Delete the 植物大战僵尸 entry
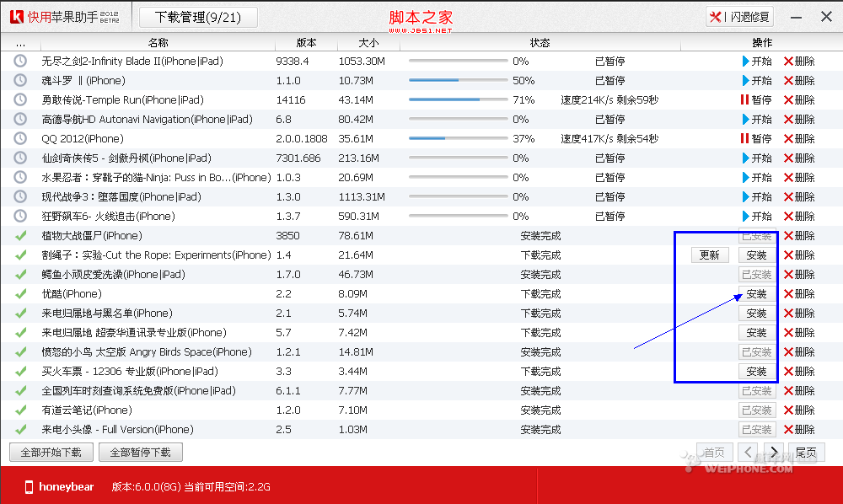This screenshot has height=504, width=843. point(799,235)
